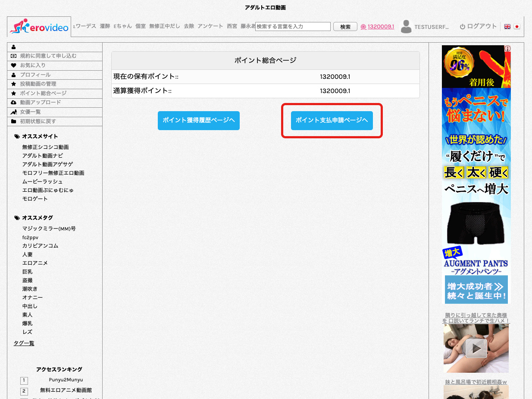
Task: Click 通算獲得ポイント value 1320009.1
Action: [335, 91]
